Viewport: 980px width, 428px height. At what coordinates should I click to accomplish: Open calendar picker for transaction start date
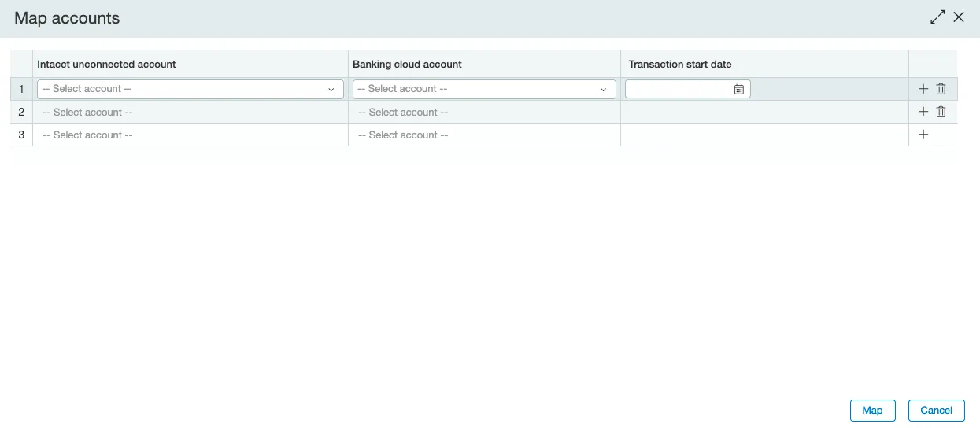(738, 89)
